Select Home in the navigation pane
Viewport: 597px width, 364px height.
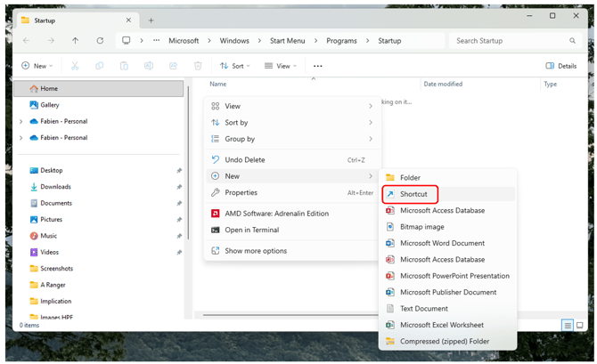pyautogui.click(x=99, y=89)
